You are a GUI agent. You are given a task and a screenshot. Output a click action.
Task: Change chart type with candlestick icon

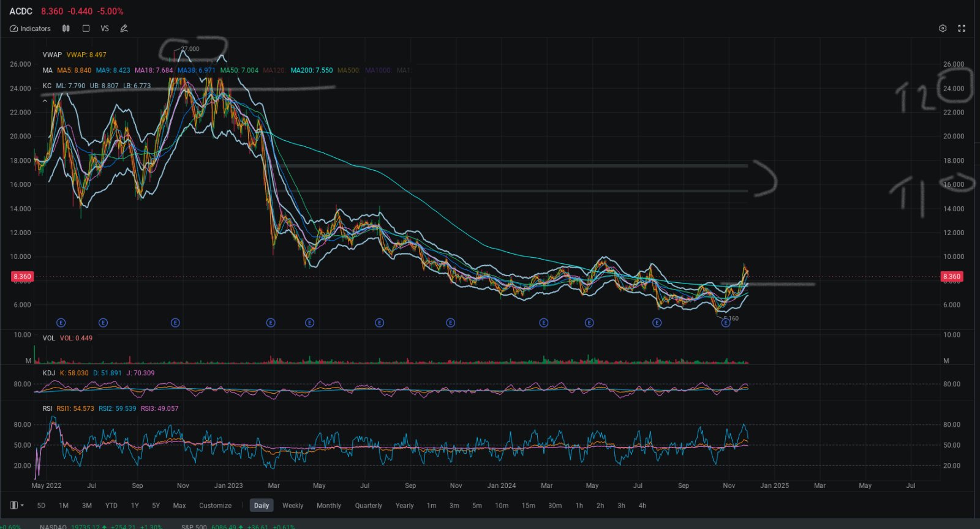point(66,29)
